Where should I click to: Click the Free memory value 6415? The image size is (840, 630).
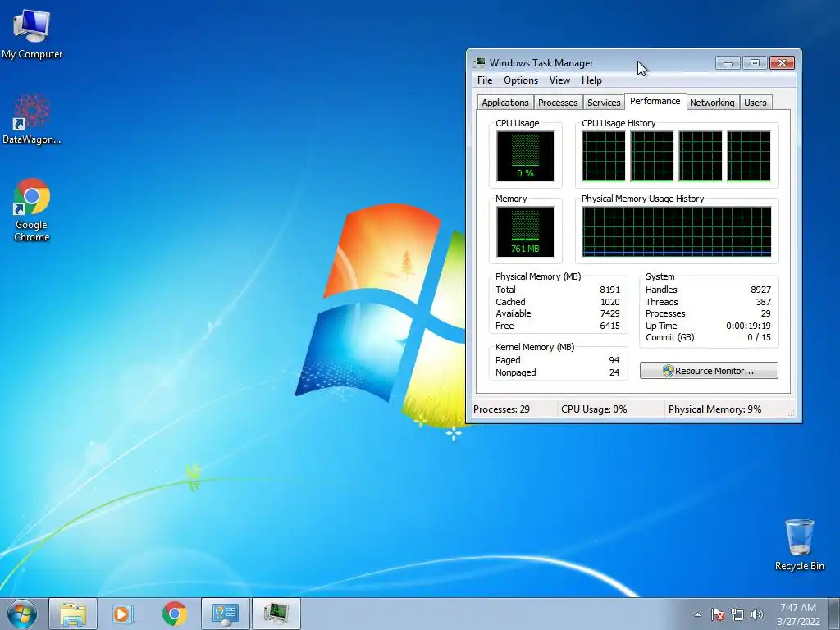tap(609, 326)
